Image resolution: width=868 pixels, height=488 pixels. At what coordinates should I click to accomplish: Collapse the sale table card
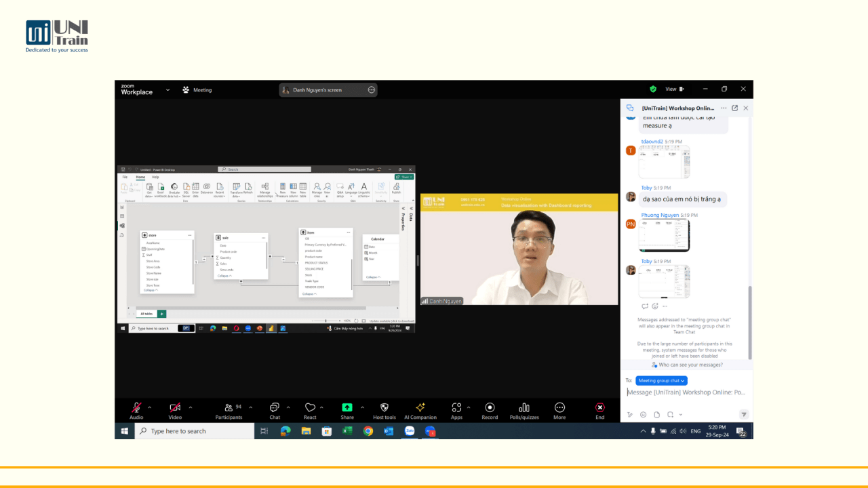224,276
